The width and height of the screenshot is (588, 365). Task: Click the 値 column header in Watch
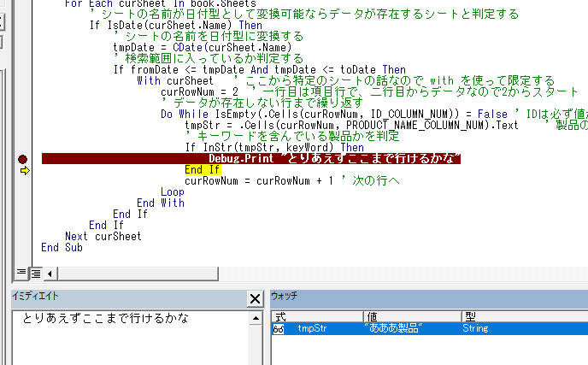click(x=413, y=317)
